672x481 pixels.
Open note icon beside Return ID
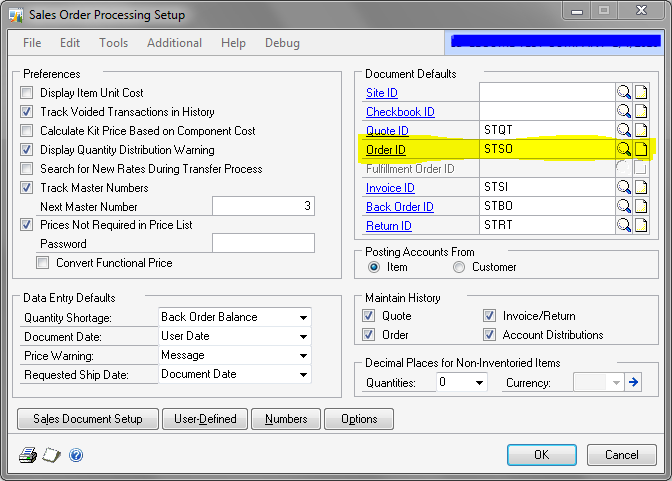pos(641,226)
